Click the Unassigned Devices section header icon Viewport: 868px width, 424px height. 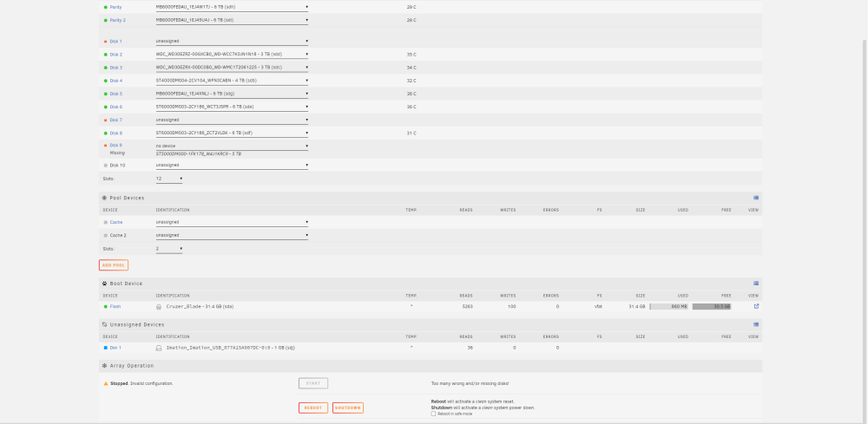click(x=104, y=324)
